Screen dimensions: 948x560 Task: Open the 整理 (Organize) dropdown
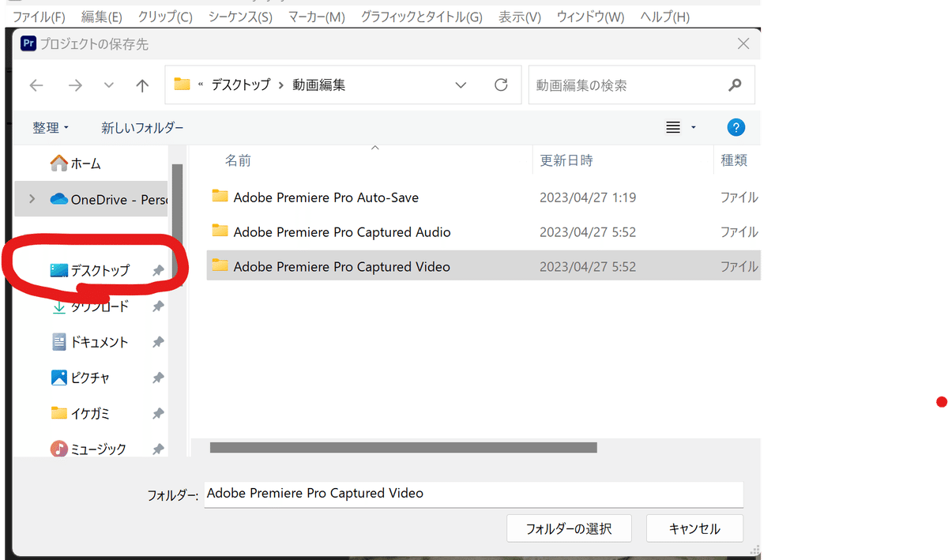click(51, 127)
